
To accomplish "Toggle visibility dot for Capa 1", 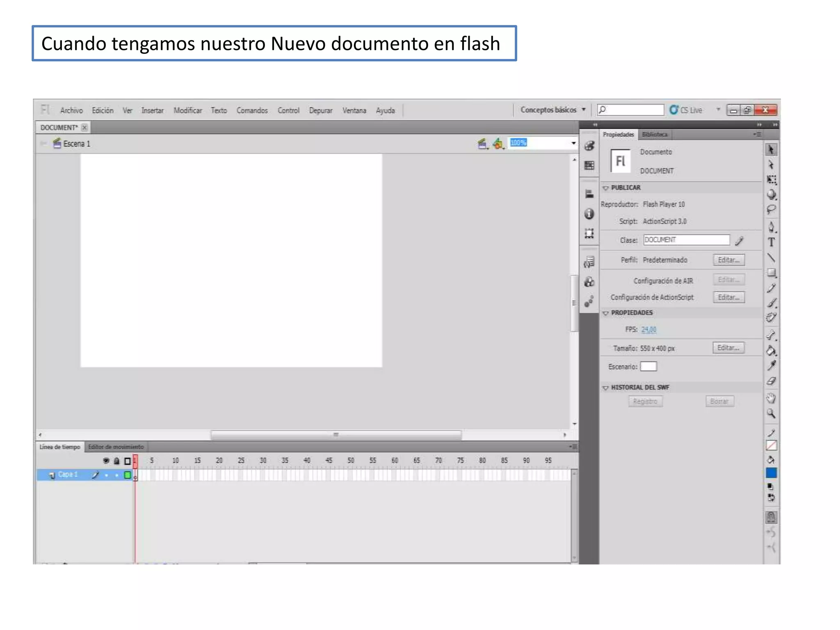I will [x=106, y=475].
